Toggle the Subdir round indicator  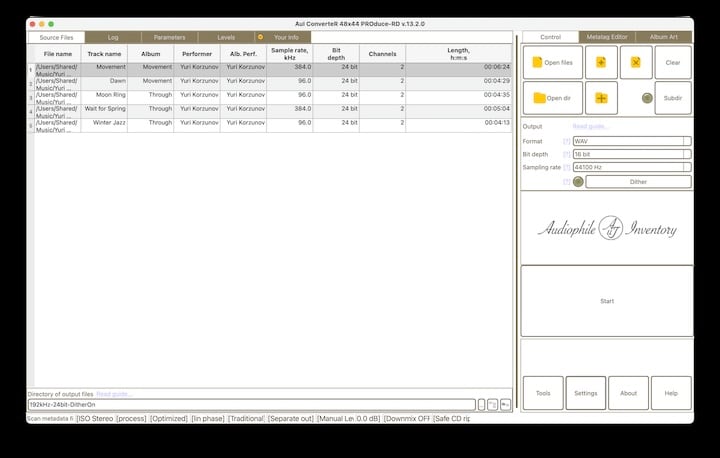coord(647,98)
